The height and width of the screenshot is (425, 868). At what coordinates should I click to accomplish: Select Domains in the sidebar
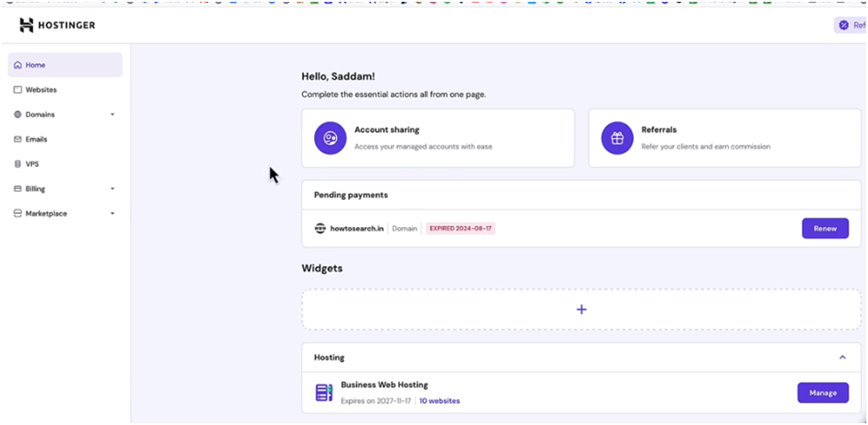coord(40,114)
